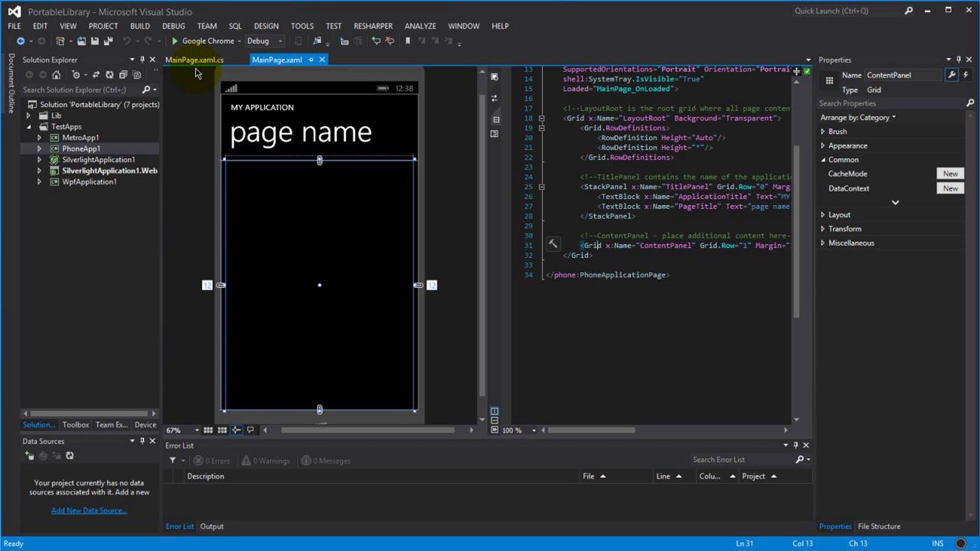Open the Arrange by: Category dropdown

pyautogui.click(x=858, y=118)
